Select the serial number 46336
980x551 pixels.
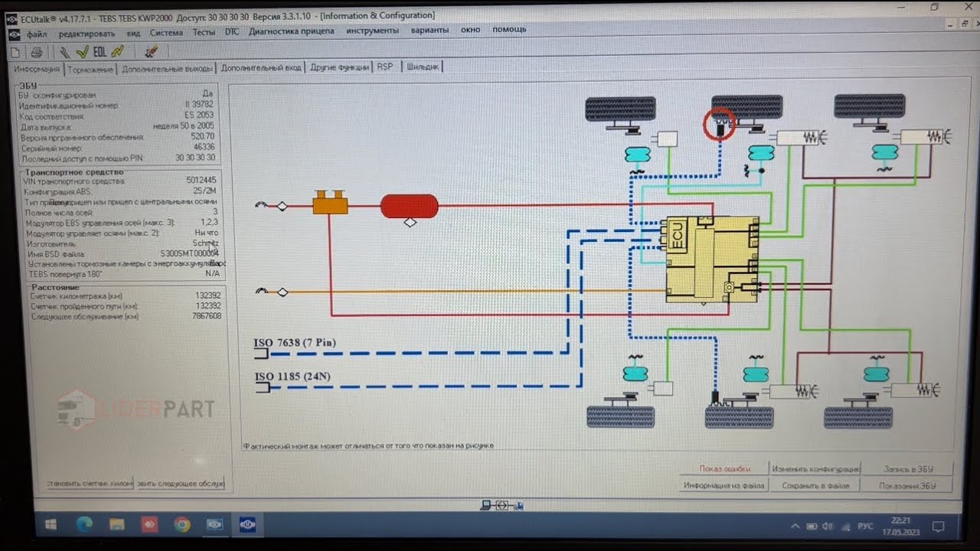pyautogui.click(x=204, y=147)
